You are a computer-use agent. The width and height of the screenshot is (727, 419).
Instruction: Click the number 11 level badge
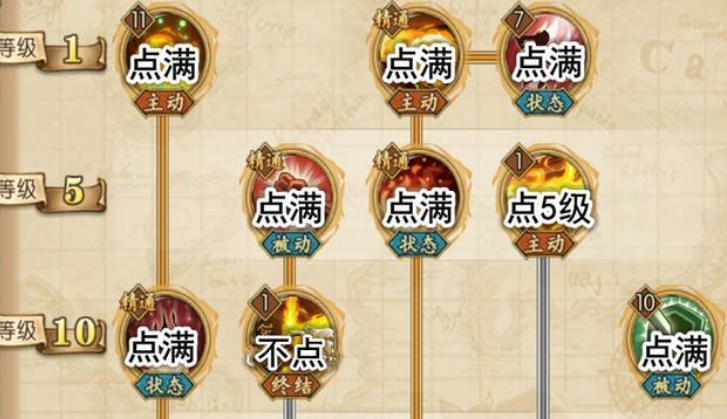139,20
